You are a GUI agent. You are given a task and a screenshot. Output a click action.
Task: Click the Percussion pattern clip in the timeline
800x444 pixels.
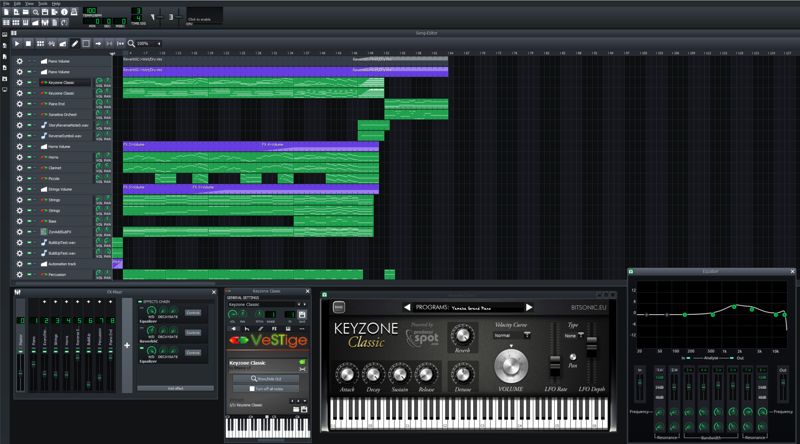tap(243, 275)
